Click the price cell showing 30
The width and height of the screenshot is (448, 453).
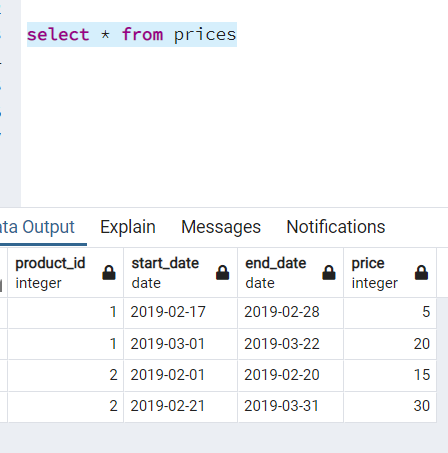click(x=390, y=407)
